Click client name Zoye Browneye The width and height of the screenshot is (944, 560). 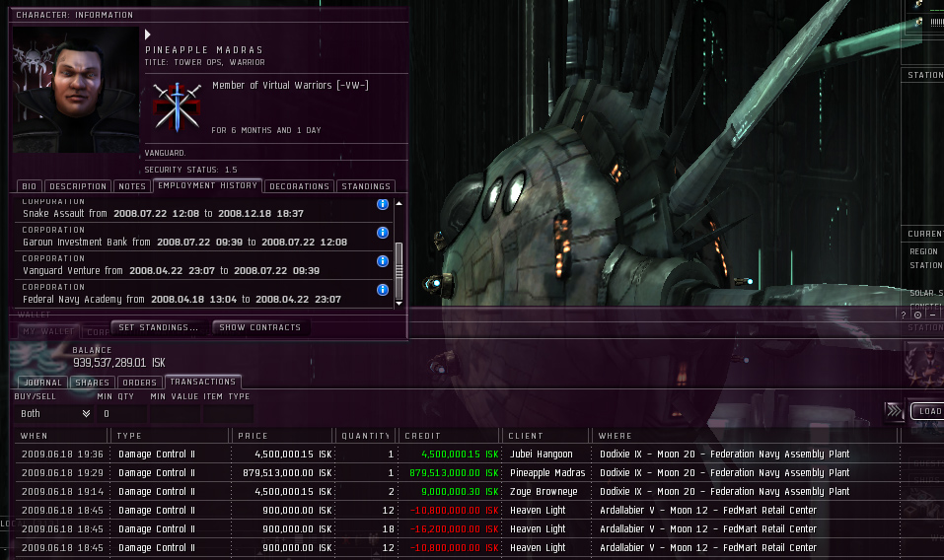pyautogui.click(x=544, y=491)
